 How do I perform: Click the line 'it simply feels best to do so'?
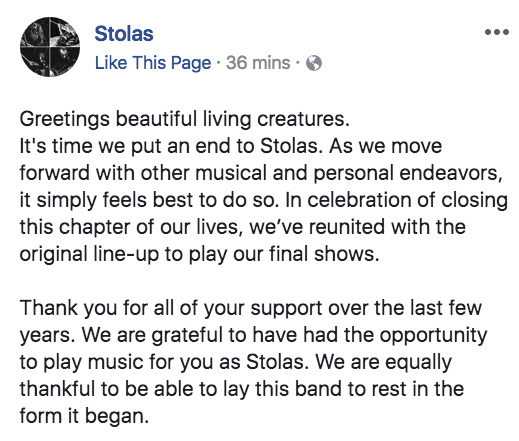tap(148, 200)
